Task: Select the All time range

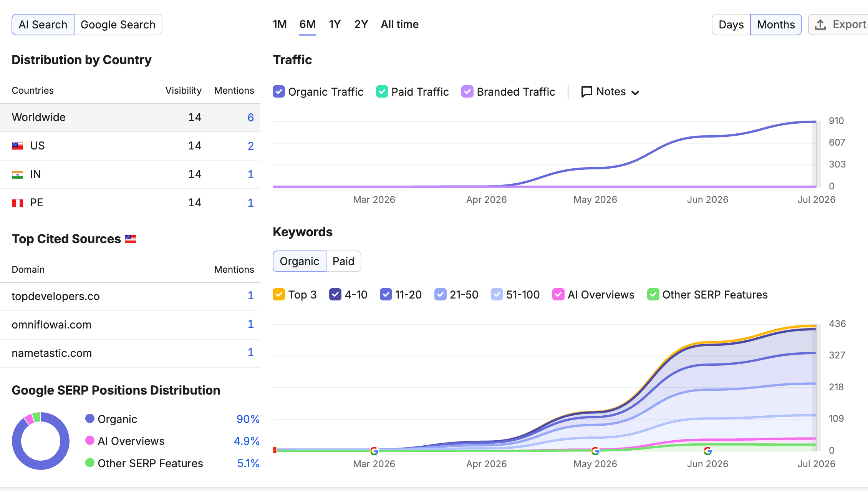Action: [x=399, y=25]
